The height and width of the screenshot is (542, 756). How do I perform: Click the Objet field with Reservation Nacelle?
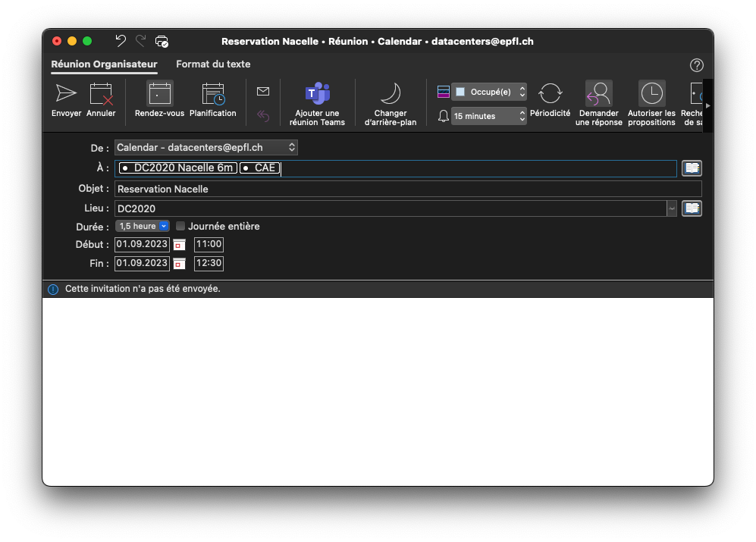pos(408,189)
